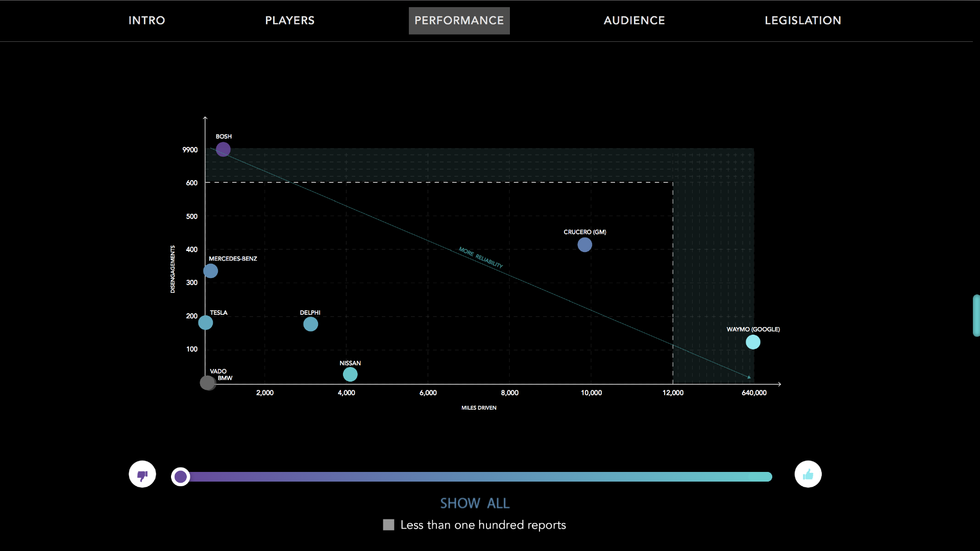The height and width of the screenshot is (551, 980).
Task: Click the CRUCERO (GM) label
Action: pos(585,232)
